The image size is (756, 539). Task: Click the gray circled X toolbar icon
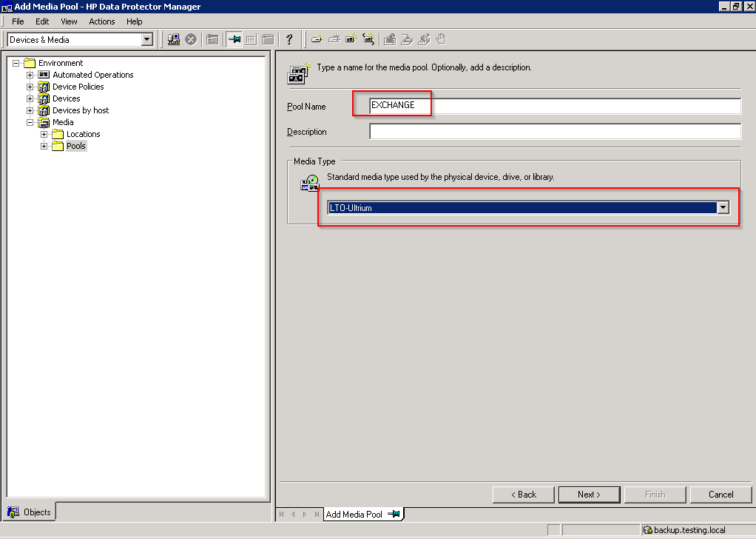(x=191, y=39)
